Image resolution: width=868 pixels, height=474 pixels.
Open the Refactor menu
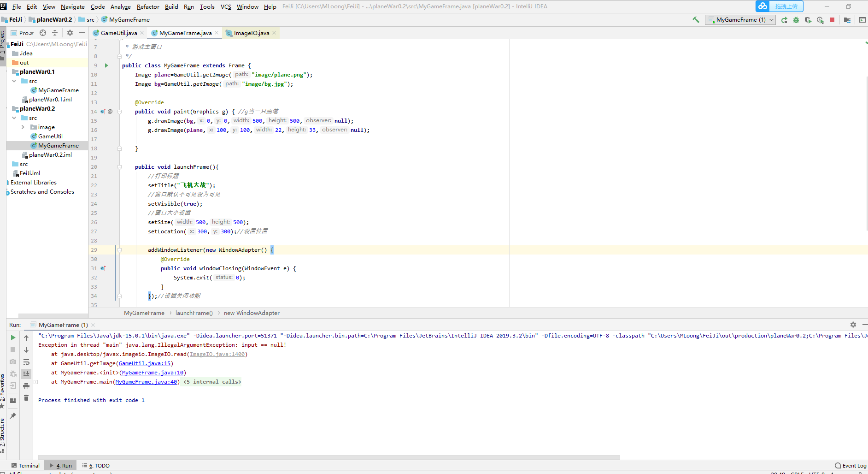tap(148, 6)
